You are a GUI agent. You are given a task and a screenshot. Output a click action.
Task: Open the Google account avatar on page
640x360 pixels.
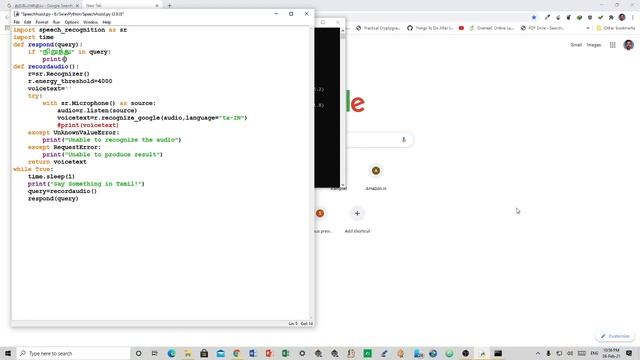tap(629, 45)
